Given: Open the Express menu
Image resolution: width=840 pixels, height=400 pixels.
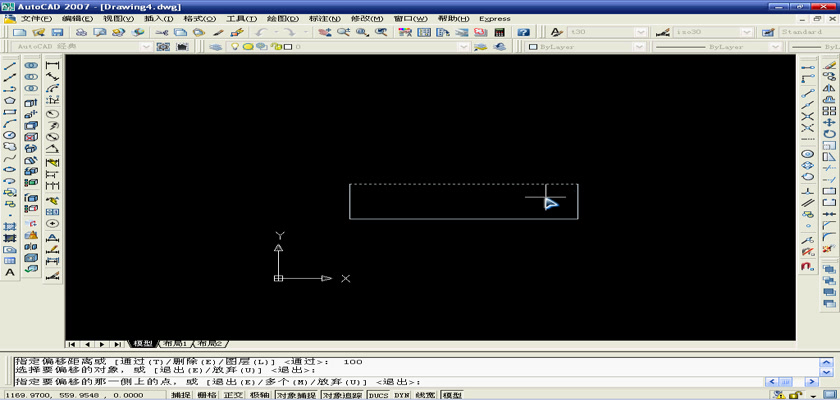Looking at the screenshot, I should pyautogui.click(x=494, y=18).
